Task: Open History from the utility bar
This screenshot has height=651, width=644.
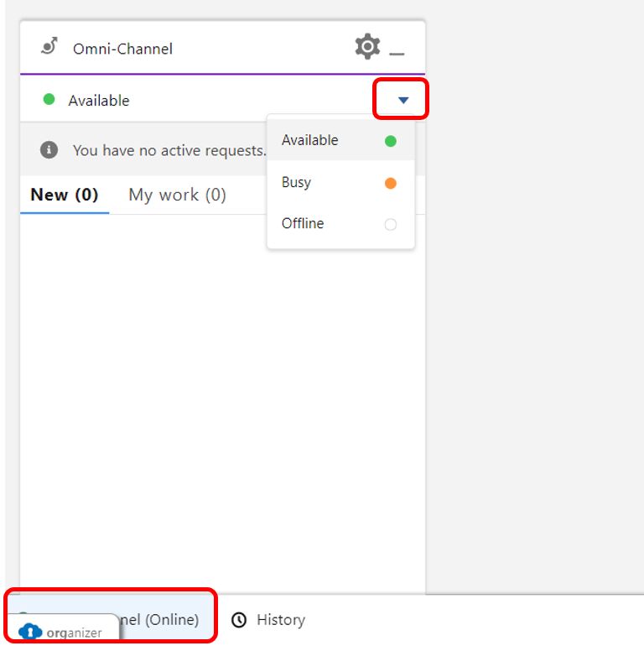Action: point(280,620)
